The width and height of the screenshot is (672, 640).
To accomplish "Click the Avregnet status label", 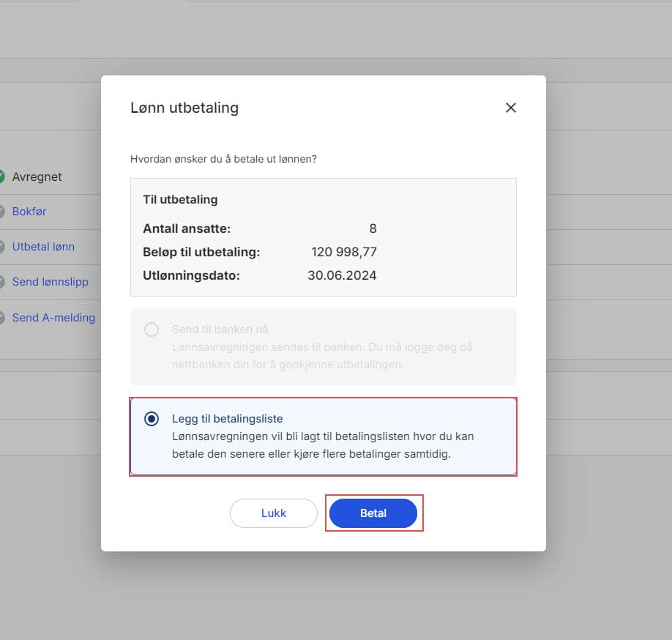I will click(x=37, y=176).
